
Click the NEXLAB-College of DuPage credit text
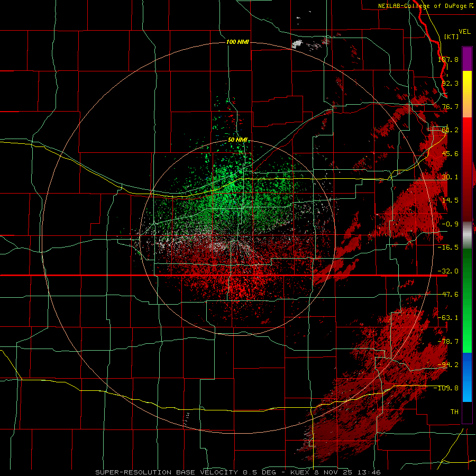point(426,6)
